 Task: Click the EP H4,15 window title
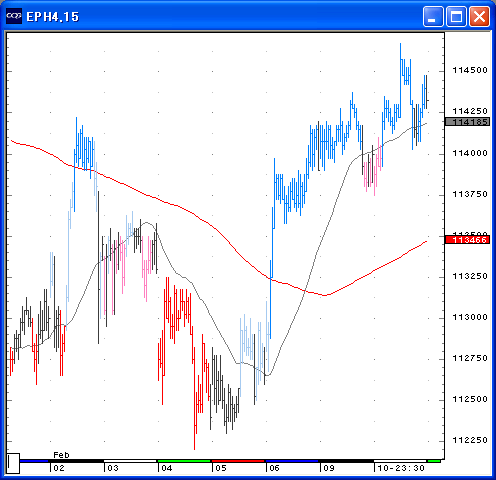52,17
